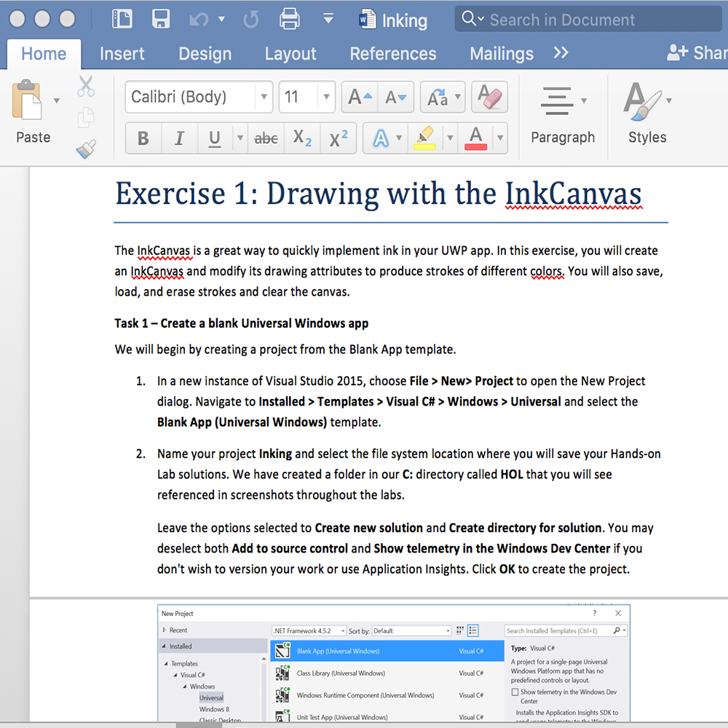Click the help question mark in New Project
Screen dimensions: 728x728
click(x=595, y=613)
